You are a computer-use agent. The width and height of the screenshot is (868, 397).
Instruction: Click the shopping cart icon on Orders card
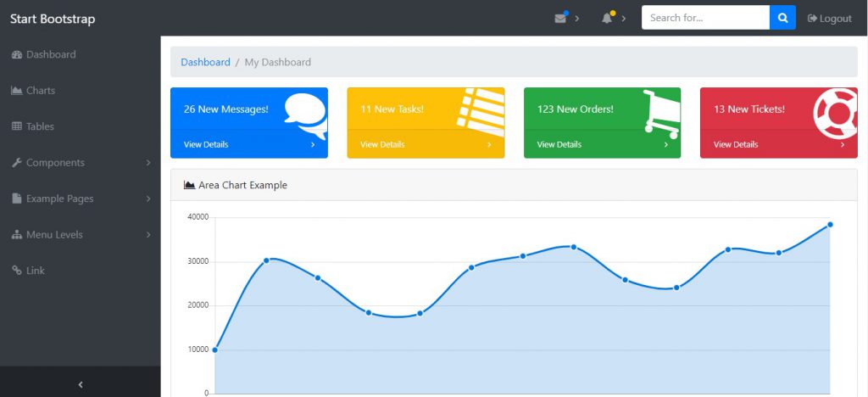661,114
